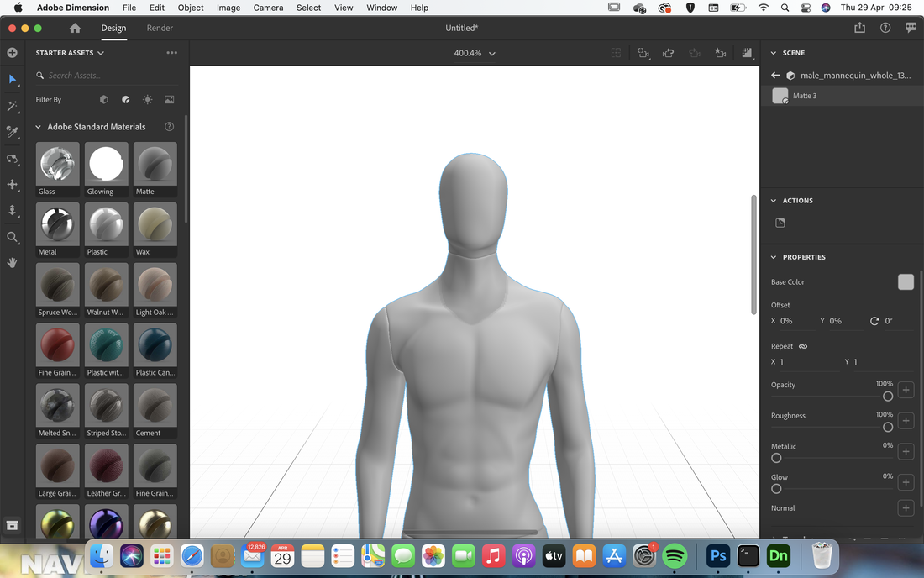Switch to the Render tab
Screen dimensions: 924x578
(x=160, y=28)
